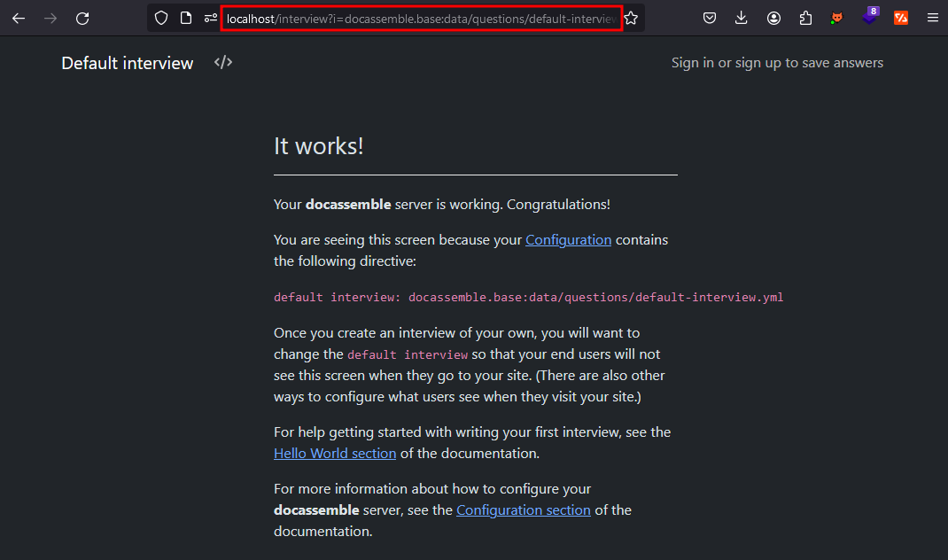Open the tracking protection shield icon
This screenshot has height=560, width=948.
click(x=161, y=18)
